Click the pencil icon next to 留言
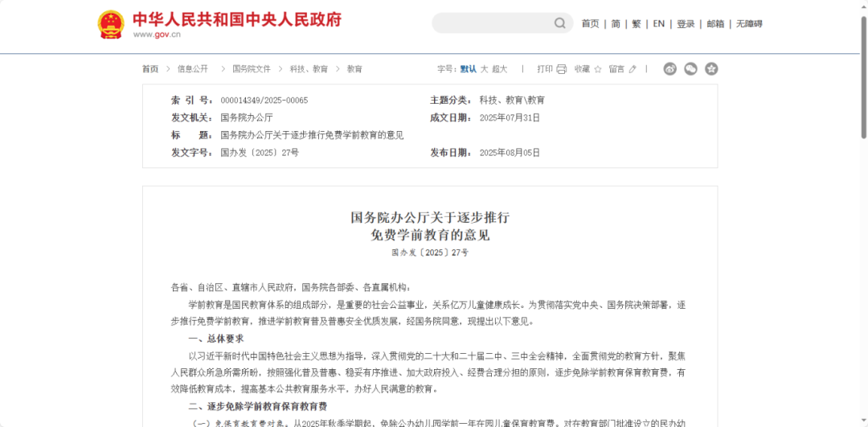The image size is (868, 427). (633, 69)
